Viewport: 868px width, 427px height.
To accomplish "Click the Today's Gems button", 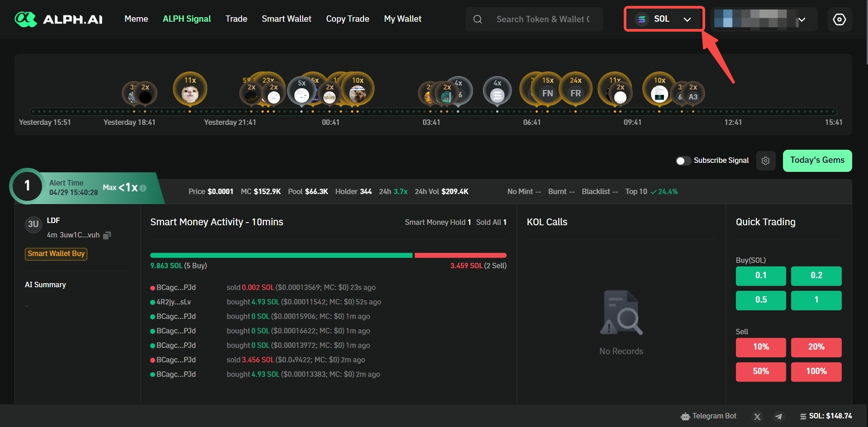I will (x=817, y=161).
